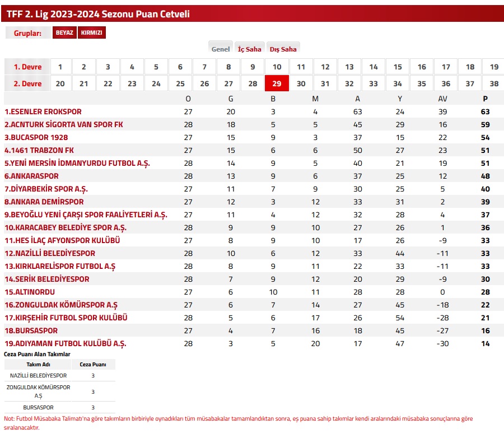Click the O matches played column header
The image size is (504, 438).
(x=188, y=99)
